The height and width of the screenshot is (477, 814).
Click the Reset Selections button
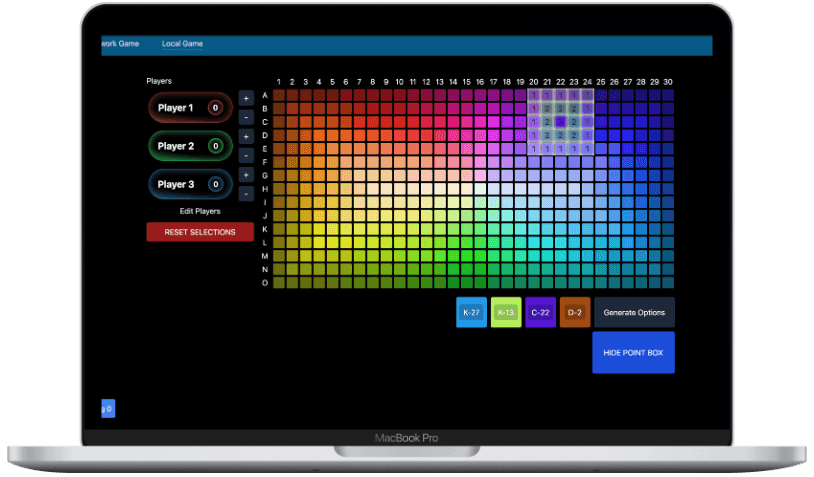tap(200, 232)
